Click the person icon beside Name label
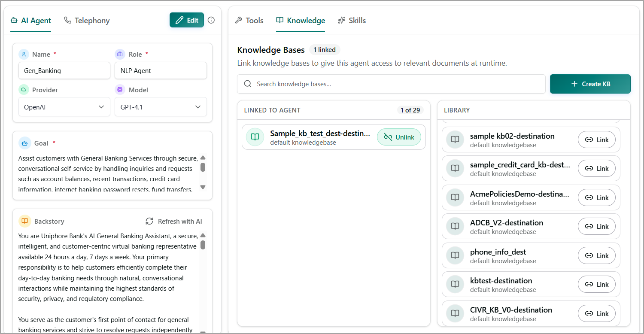Screen dimensions: 644x334 click(x=24, y=55)
